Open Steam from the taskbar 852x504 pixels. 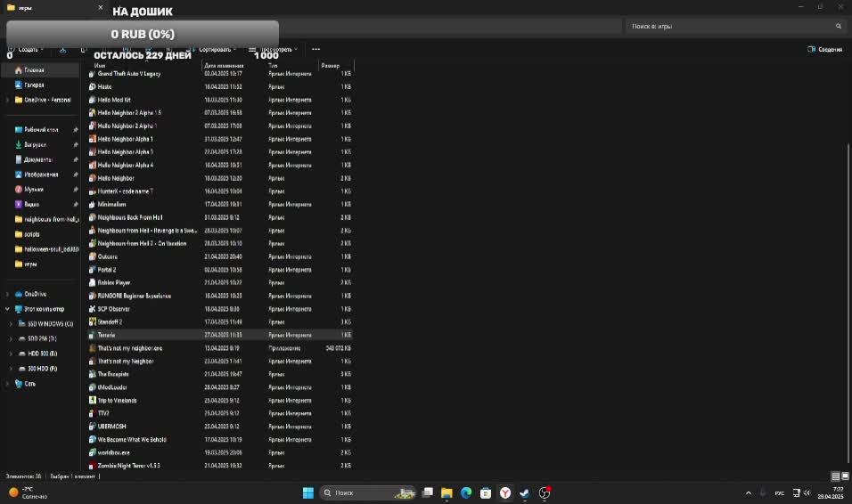(x=524, y=492)
